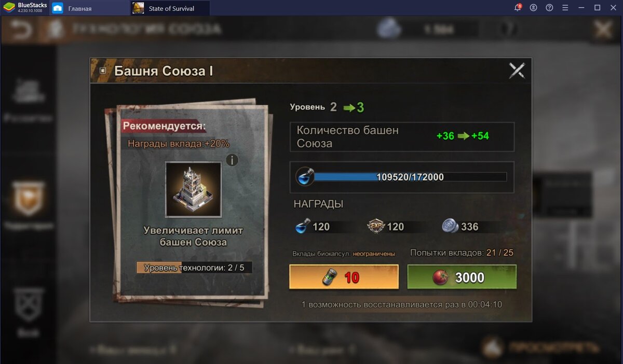Open the BlueStacks notifications bell
The height and width of the screenshot is (364, 623).
tap(518, 8)
